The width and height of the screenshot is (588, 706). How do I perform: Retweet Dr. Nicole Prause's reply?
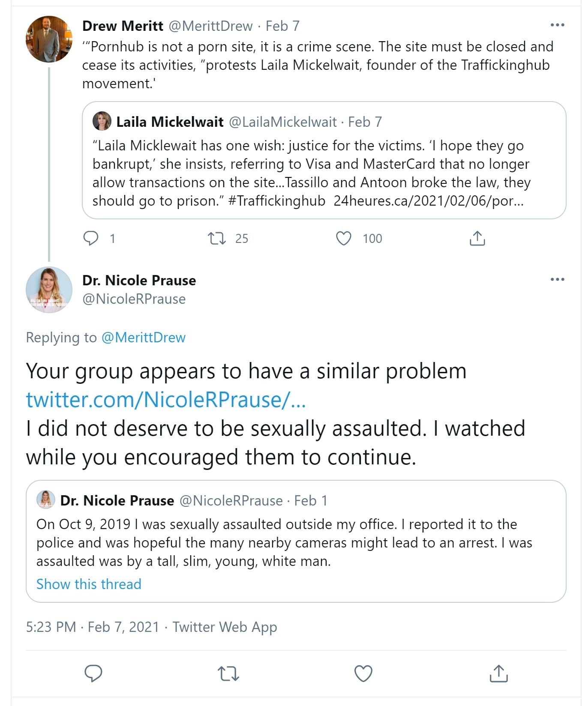pyautogui.click(x=228, y=673)
